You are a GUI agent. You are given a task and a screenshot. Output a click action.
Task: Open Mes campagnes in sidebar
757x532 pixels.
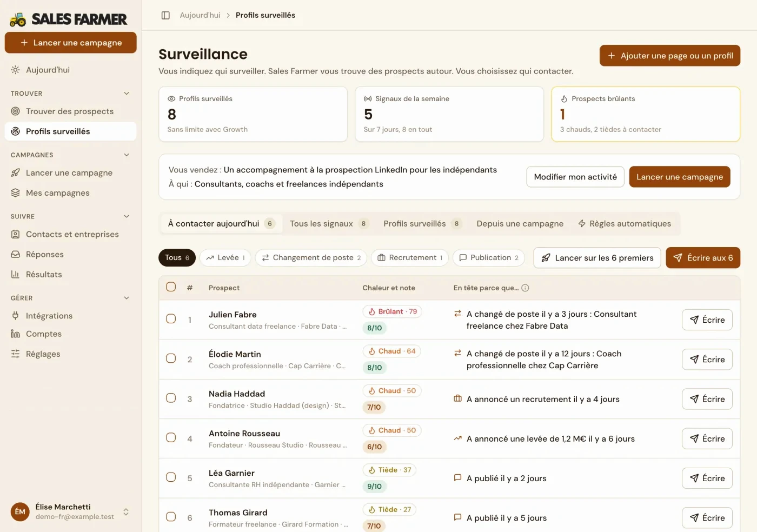click(x=70, y=193)
